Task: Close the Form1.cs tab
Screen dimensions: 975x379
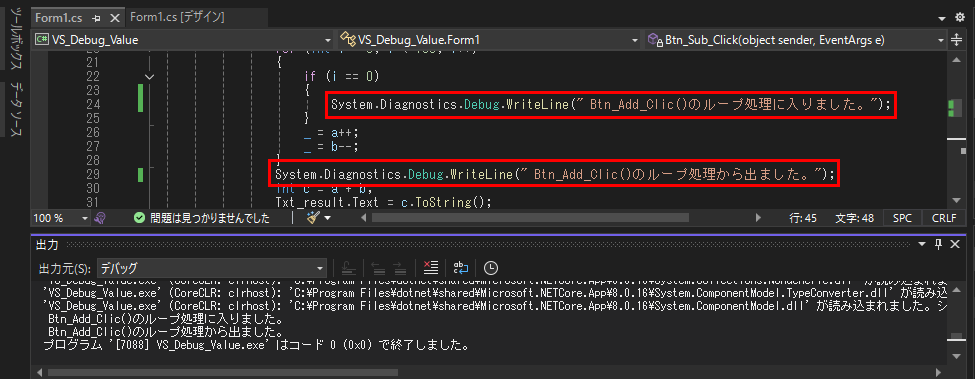Action: click(x=114, y=18)
